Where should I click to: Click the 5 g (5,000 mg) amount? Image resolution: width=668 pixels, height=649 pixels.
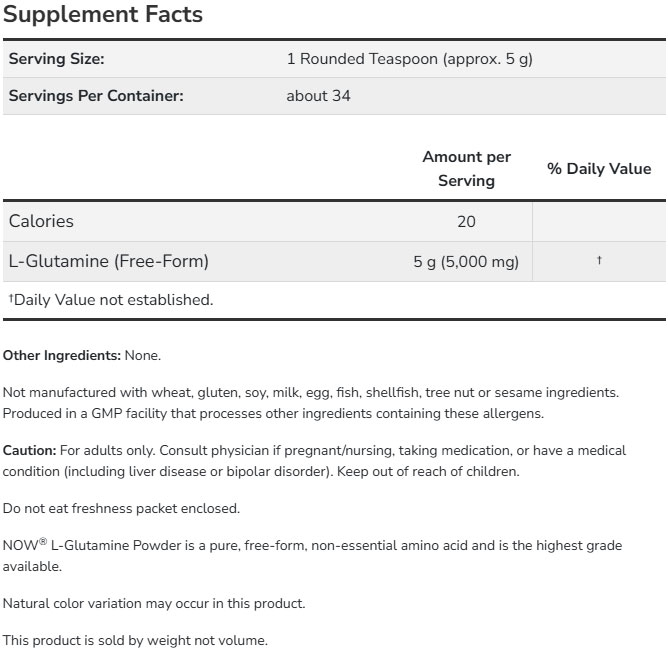pos(466,262)
